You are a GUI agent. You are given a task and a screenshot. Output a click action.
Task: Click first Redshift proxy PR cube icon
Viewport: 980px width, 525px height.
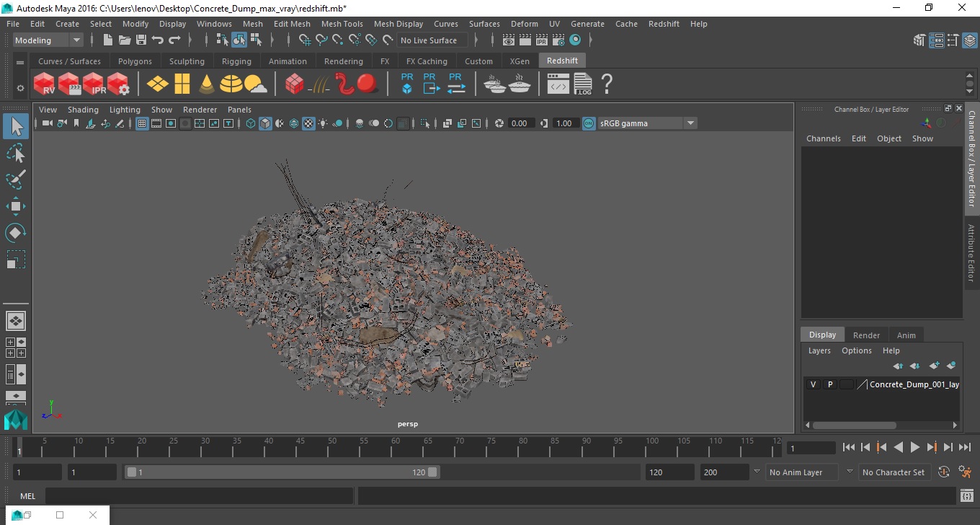(x=407, y=84)
